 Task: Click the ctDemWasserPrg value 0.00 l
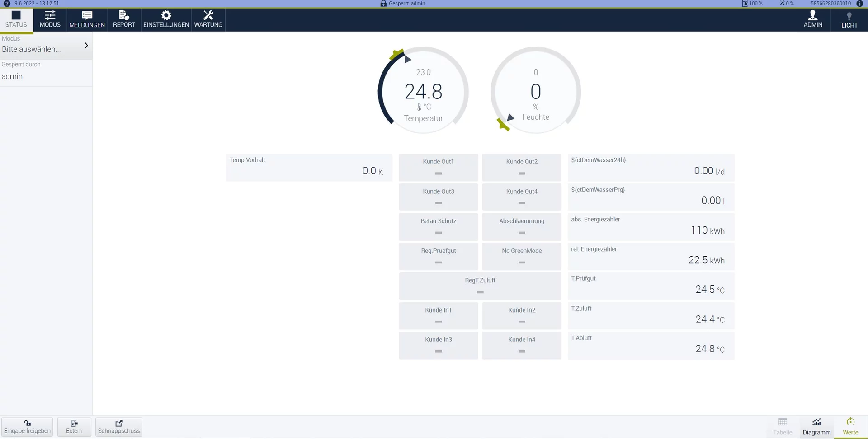[713, 201]
